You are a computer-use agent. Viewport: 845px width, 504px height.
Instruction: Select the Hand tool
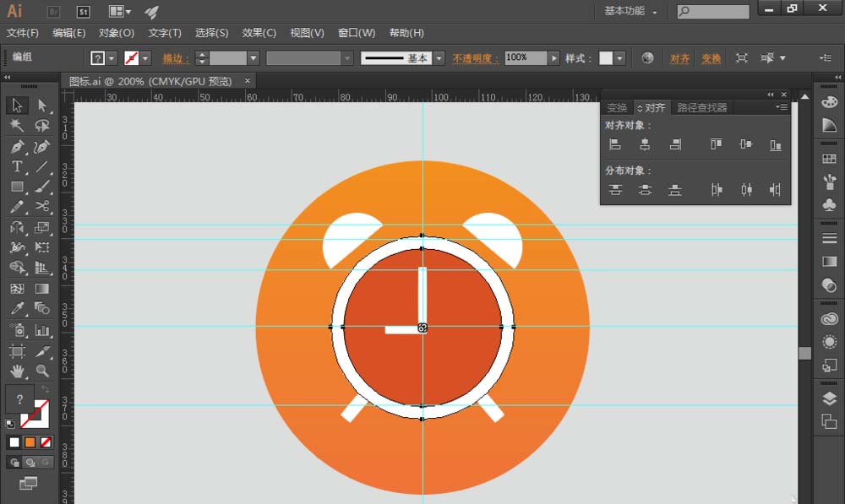[x=17, y=371]
